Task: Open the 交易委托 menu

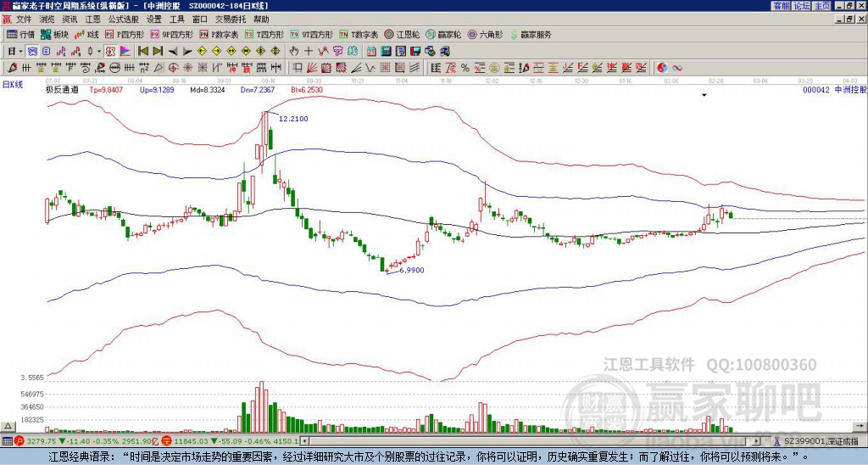Action: [x=231, y=20]
